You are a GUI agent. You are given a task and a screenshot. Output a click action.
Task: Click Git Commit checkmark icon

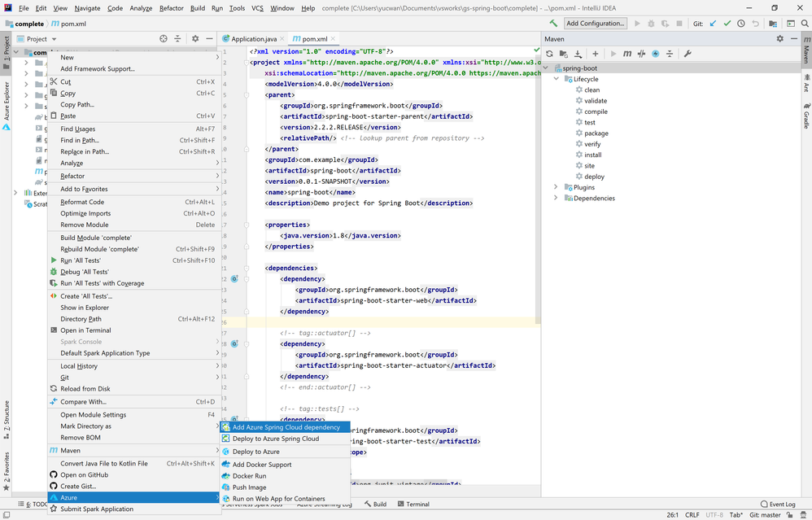(727, 24)
